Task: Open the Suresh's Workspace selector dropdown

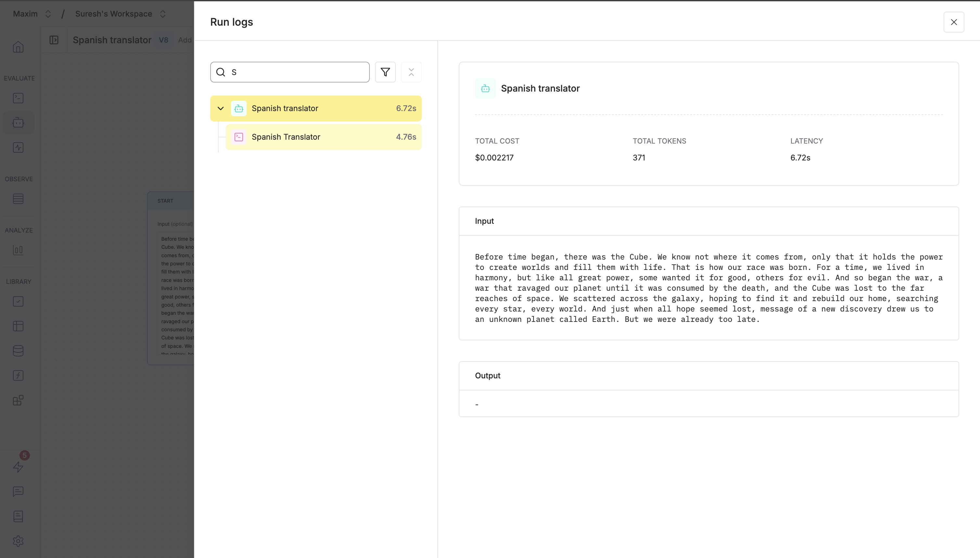Action: (x=162, y=14)
